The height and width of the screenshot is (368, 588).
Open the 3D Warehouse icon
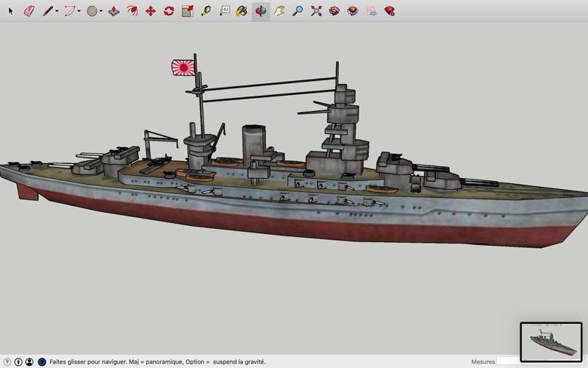coord(334,11)
